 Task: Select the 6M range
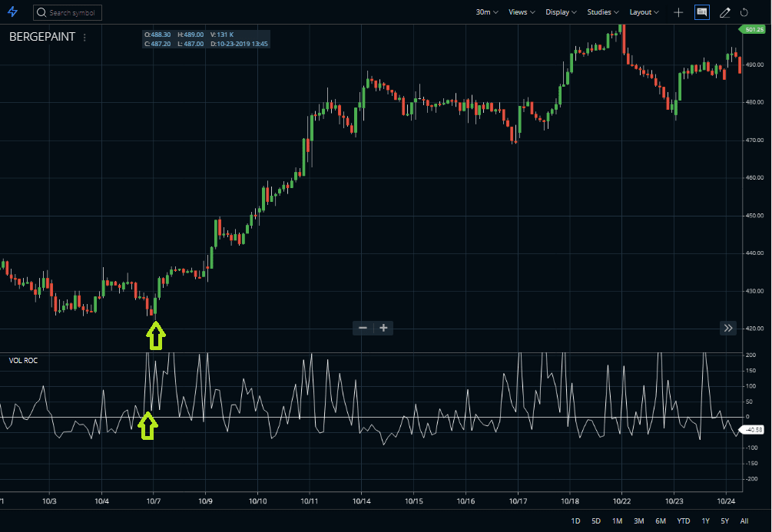coord(661,520)
